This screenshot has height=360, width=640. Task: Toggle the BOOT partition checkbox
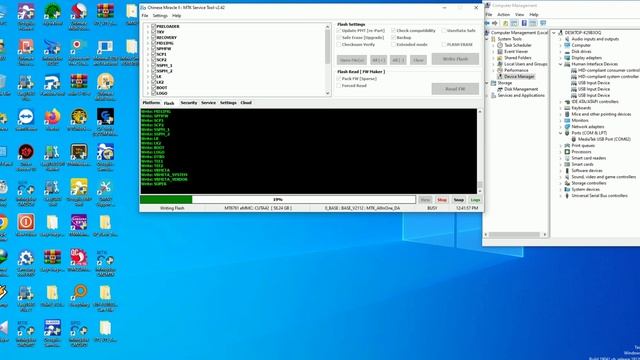(x=154, y=87)
